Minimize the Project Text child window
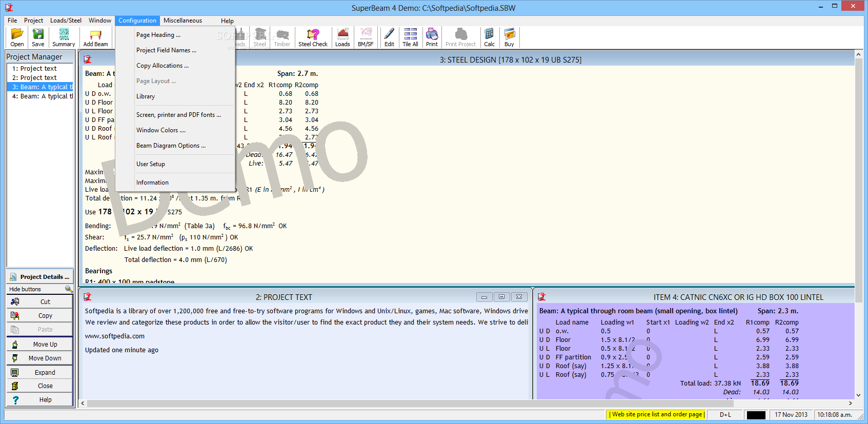This screenshot has width=868, height=424. (484, 297)
